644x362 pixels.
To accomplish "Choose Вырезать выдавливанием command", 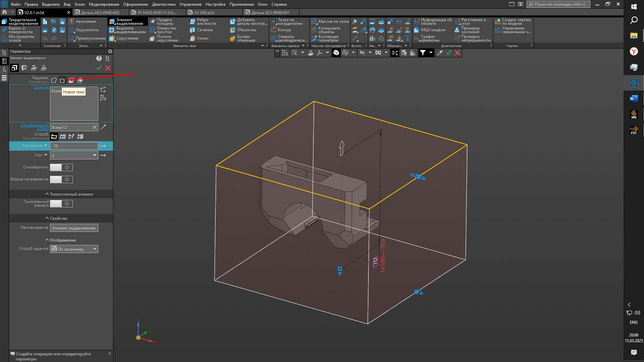I will click(x=128, y=30).
